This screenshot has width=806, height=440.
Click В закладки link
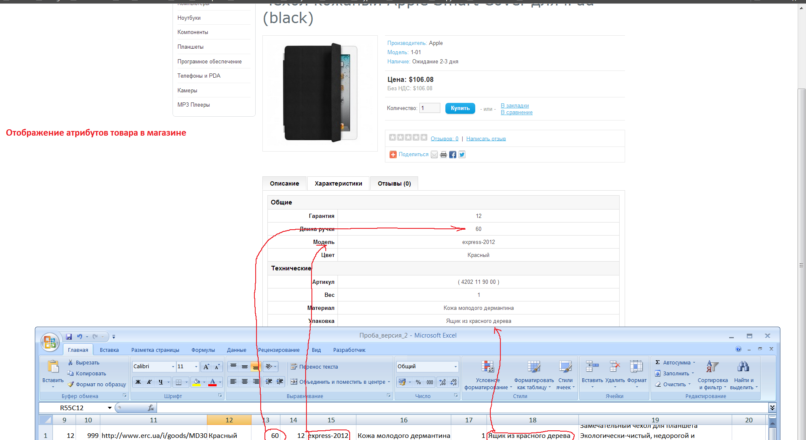click(515, 105)
